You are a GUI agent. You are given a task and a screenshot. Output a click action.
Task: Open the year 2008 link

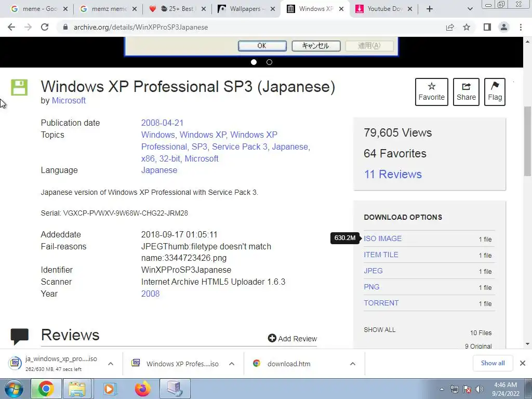point(150,294)
